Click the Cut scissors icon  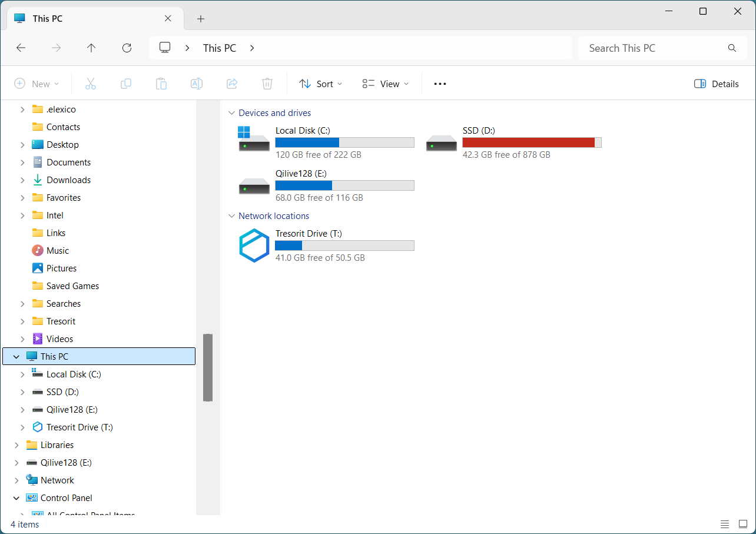point(90,84)
